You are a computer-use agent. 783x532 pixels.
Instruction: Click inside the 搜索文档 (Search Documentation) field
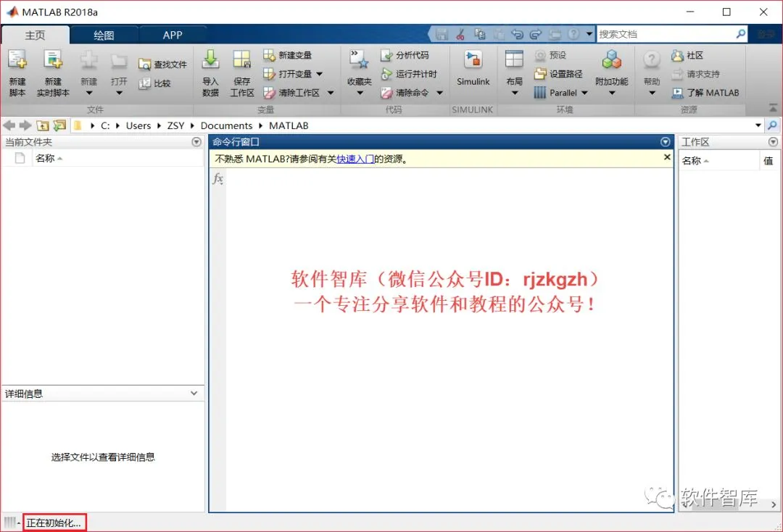click(665, 34)
